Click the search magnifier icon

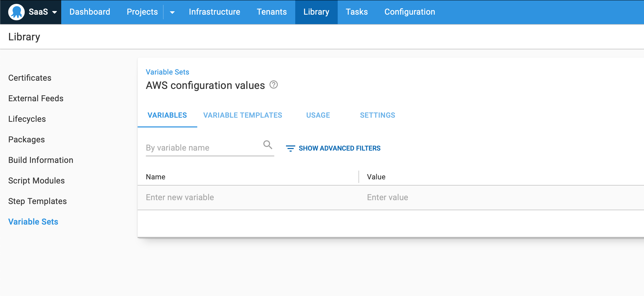[268, 145]
